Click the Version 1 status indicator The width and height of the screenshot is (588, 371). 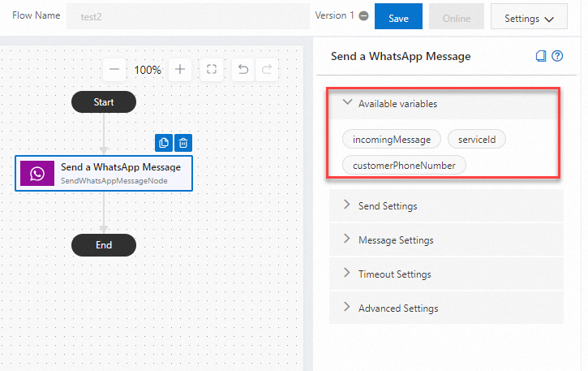pyautogui.click(x=363, y=15)
